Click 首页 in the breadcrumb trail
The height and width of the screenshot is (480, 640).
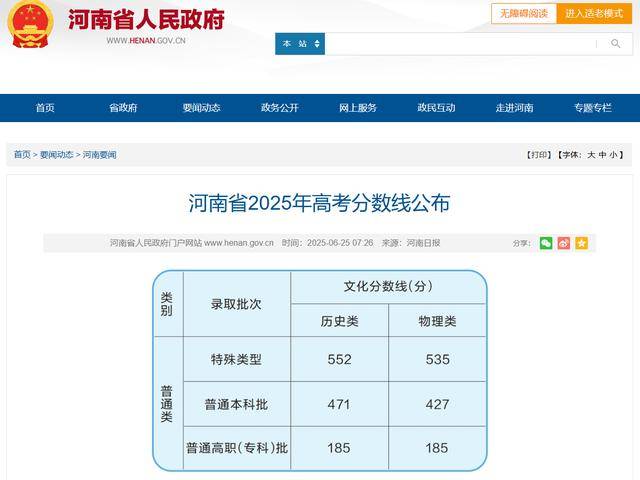click(x=22, y=155)
